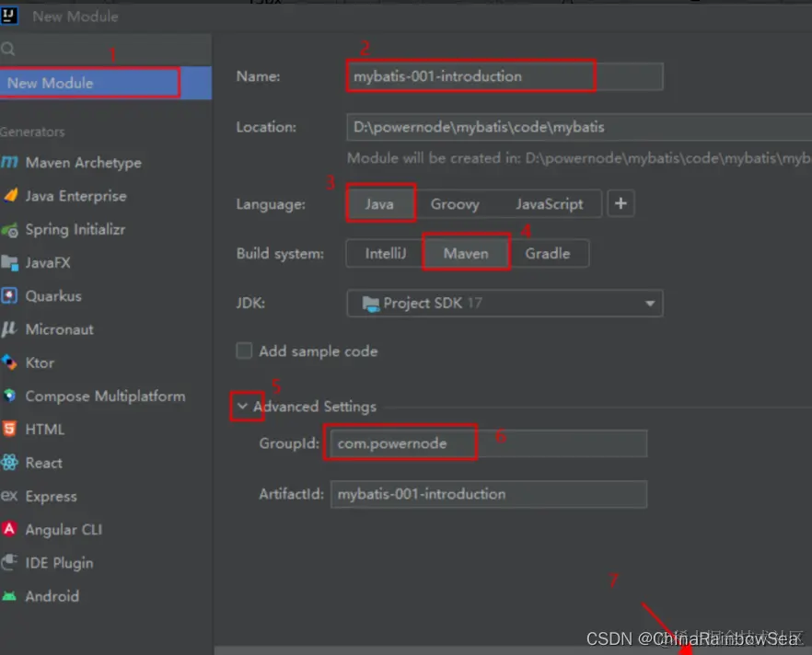Open the JavaFX generator

tap(106, 263)
